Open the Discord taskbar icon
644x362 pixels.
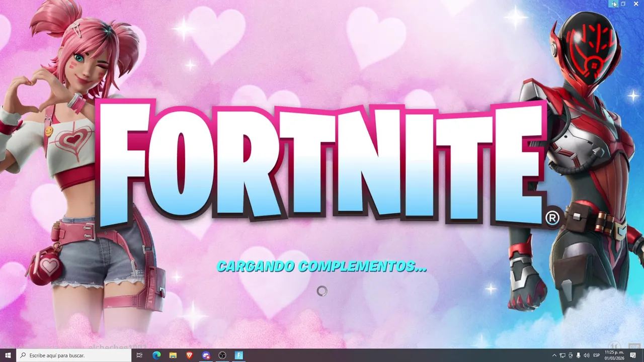pos(206,355)
